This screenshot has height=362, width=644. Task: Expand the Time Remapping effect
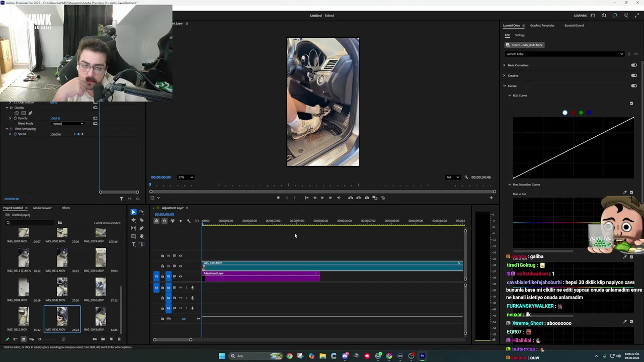click(x=8, y=129)
